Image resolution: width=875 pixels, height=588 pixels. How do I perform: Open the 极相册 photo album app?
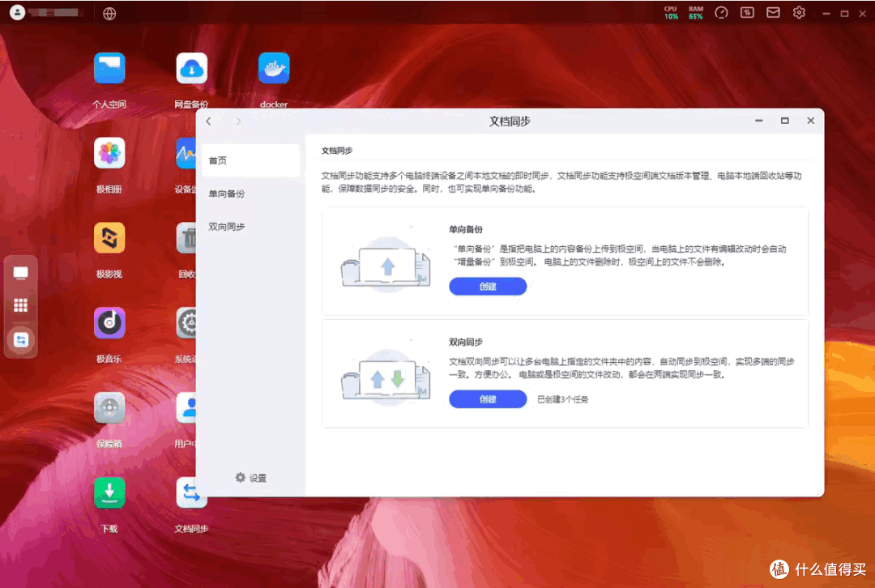pyautogui.click(x=109, y=153)
